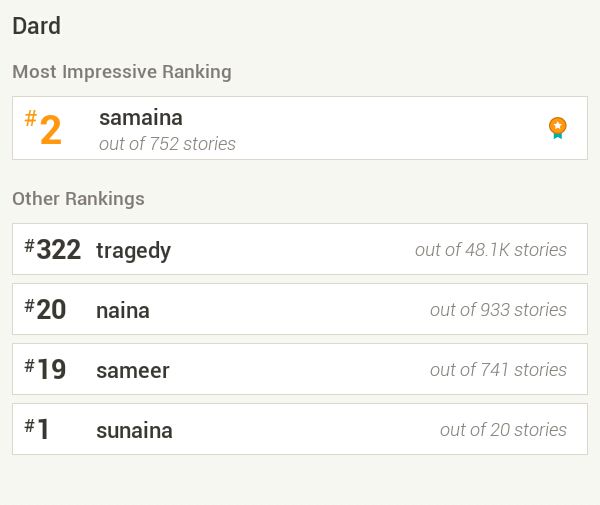This screenshot has height=505, width=600.
Task: Open the naina ranking row
Action: pos(300,309)
